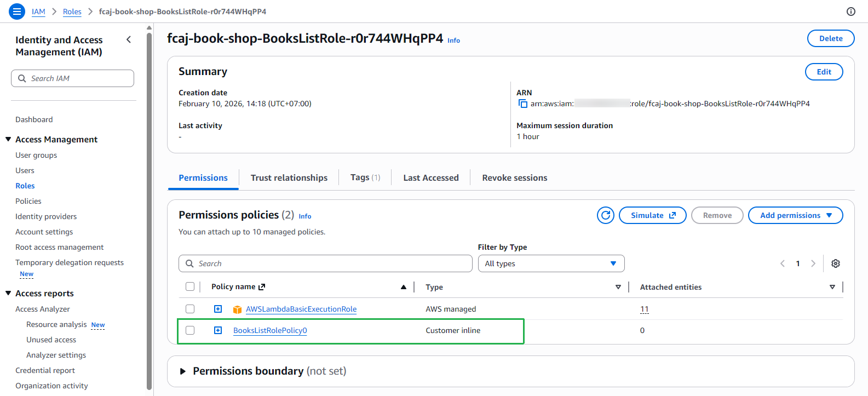868x396 pixels.
Task: Refresh the permissions policies list
Action: pyautogui.click(x=606, y=215)
